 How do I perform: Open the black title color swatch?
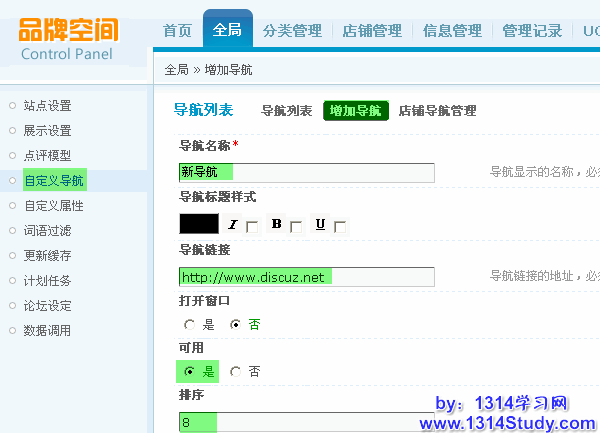[198, 225]
